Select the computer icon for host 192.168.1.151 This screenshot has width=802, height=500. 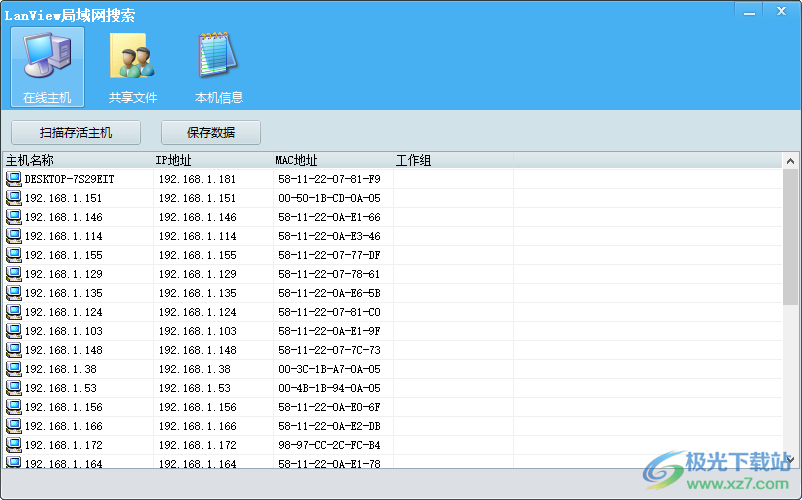[x=13, y=198]
